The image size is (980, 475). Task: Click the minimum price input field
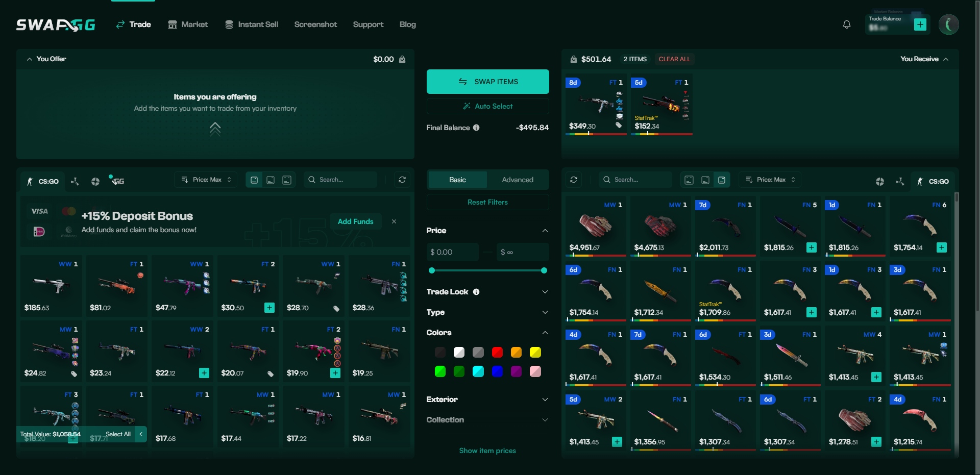[453, 252]
